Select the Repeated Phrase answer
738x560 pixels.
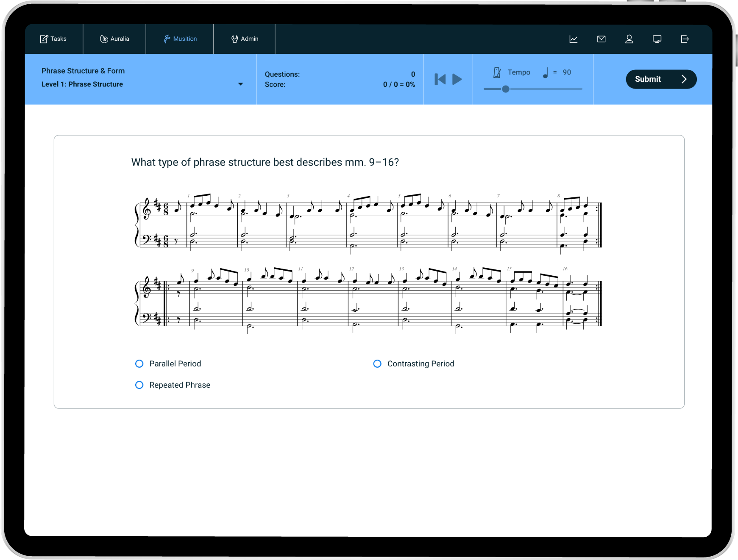click(x=139, y=385)
